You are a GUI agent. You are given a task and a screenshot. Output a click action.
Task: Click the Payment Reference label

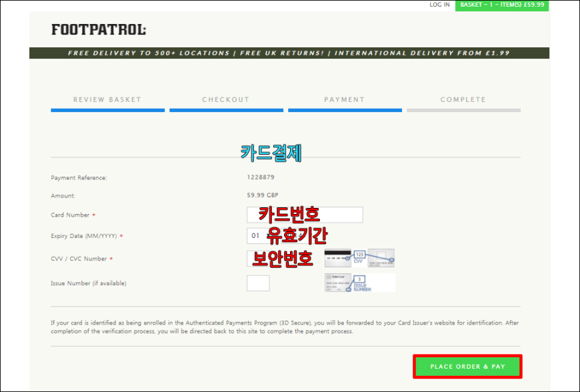79,177
